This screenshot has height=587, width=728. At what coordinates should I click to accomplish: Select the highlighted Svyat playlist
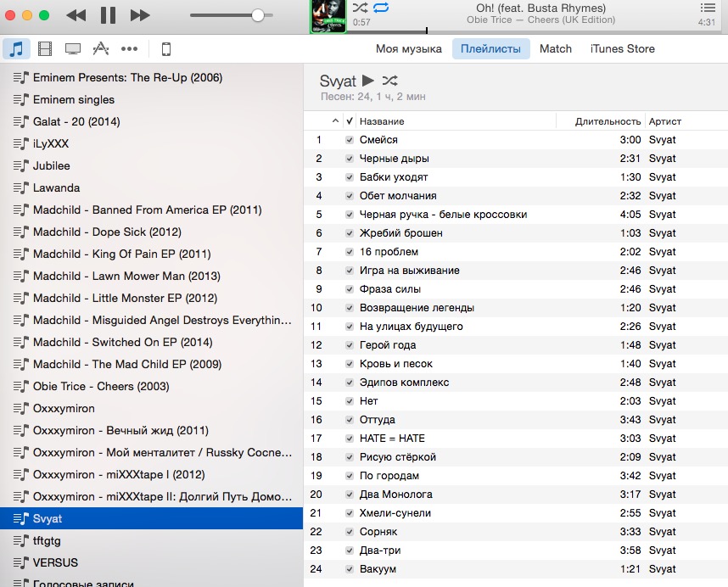click(x=151, y=518)
